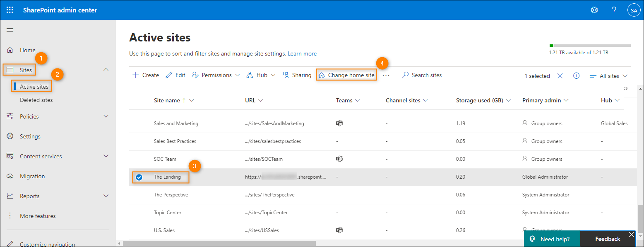The image size is (644, 247).
Task: Click the storage usage bar
Action: (x=591, y=46)
